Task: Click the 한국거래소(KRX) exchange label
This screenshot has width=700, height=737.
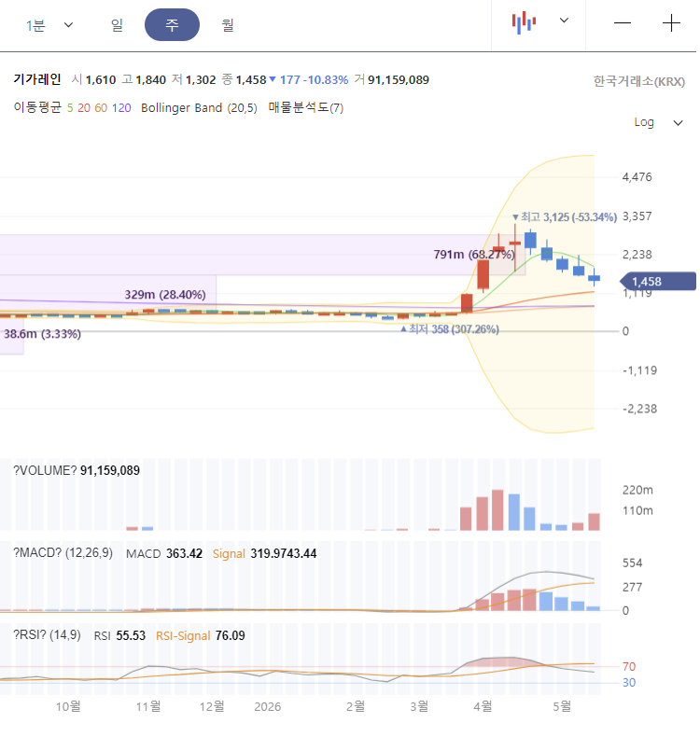Action: tap(639, 81)
